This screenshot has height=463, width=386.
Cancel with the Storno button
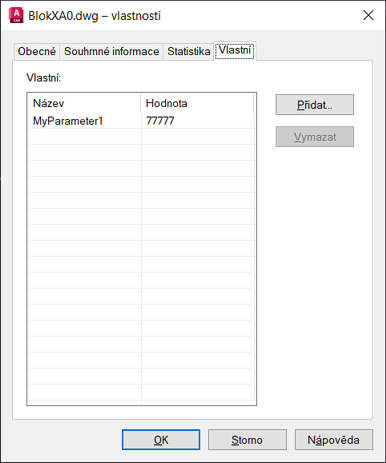click(x=247, y=440)
